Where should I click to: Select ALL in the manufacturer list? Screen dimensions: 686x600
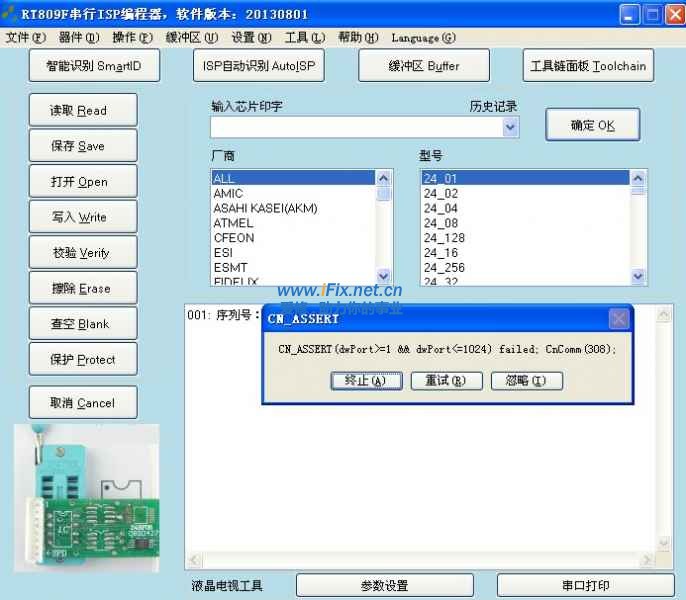pos(293,178)
